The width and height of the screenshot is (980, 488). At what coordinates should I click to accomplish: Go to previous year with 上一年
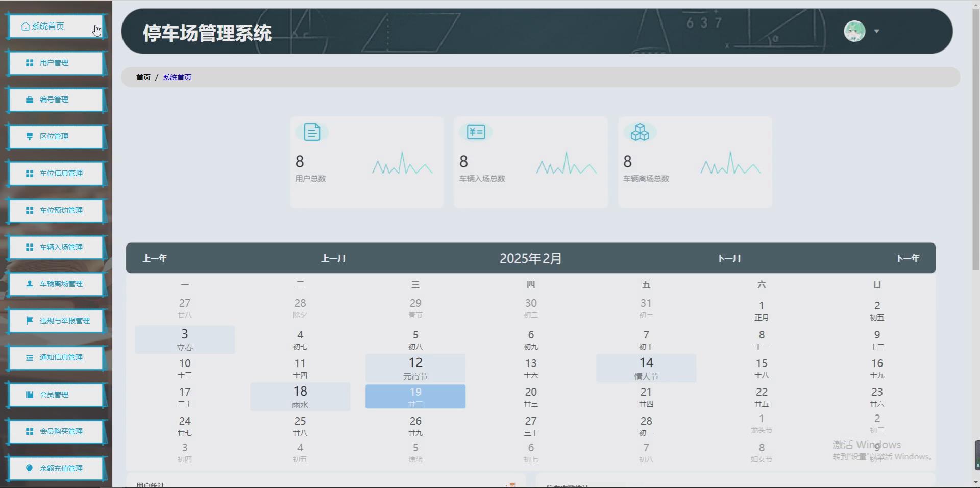(155, 258)
